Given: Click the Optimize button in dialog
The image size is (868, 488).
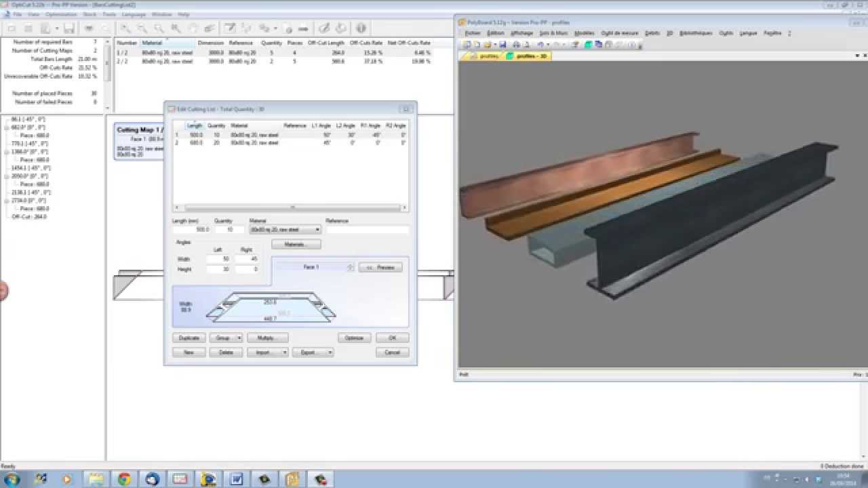Looking at the screenshot, I should click(354, 338).
